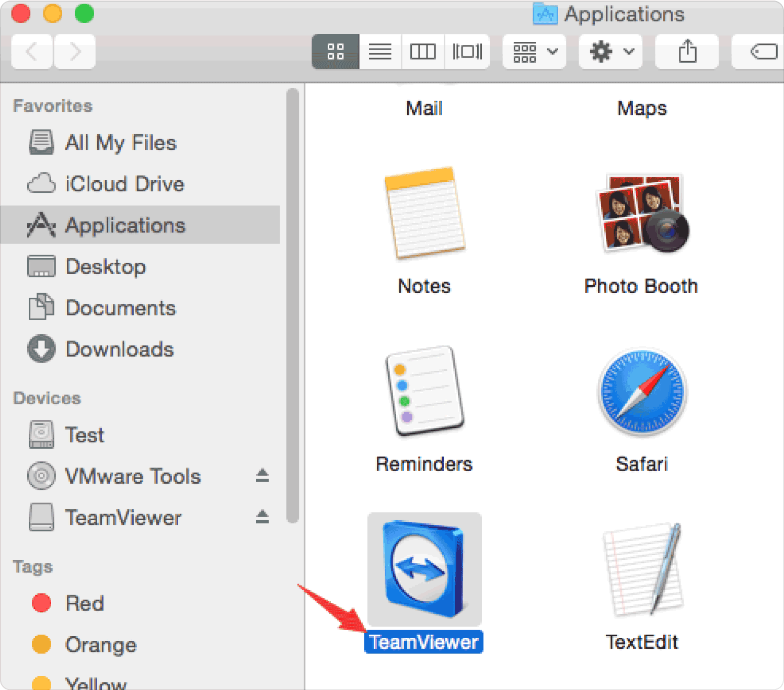Eject the VMware Tools disc

pyautogui.click(x=262, y=476)
